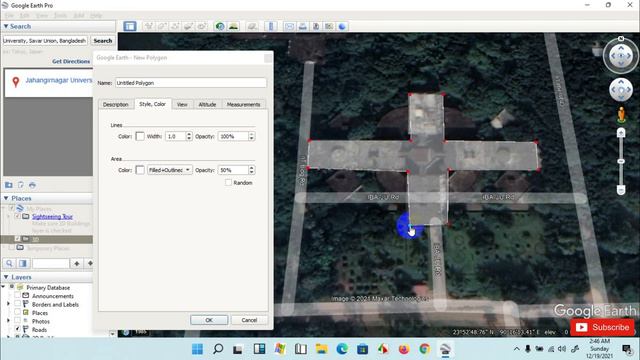The width and height of the screenshot is (640, 360).
Task: Uncheck the Roads layer checkbox
Action: tap(17, 329)
